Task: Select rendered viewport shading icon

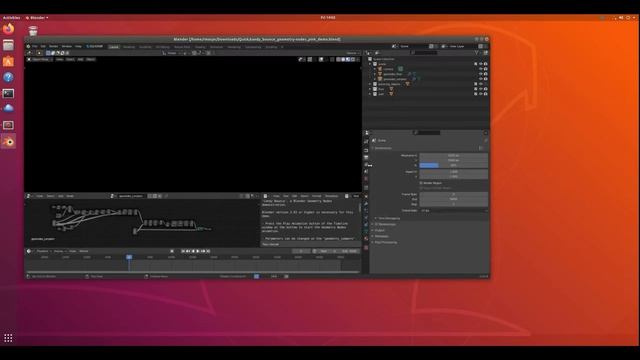Action: click(x=353, y=59)
